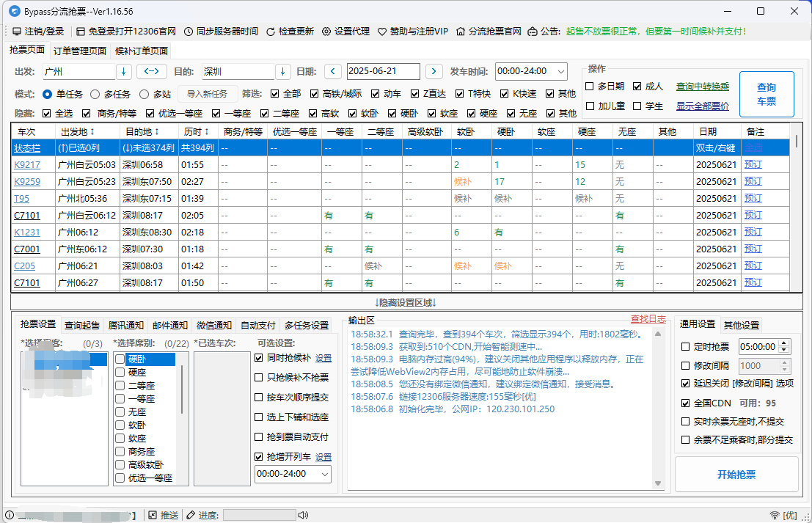Click the 推送 checkbox icon in status bar

tap(153, 515)
